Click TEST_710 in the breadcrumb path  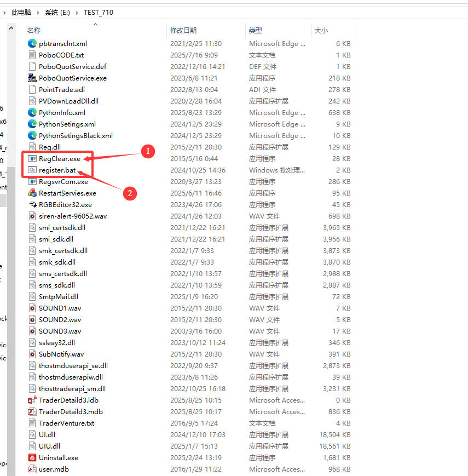click(x=99, y=13)
